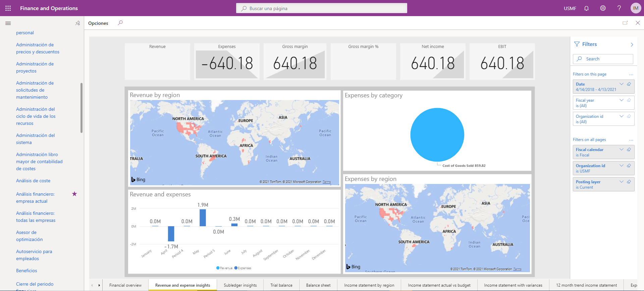Click the Expenses legend color dot
The width and height of the screenshot is (644, 291).
[x=236, y=268]
